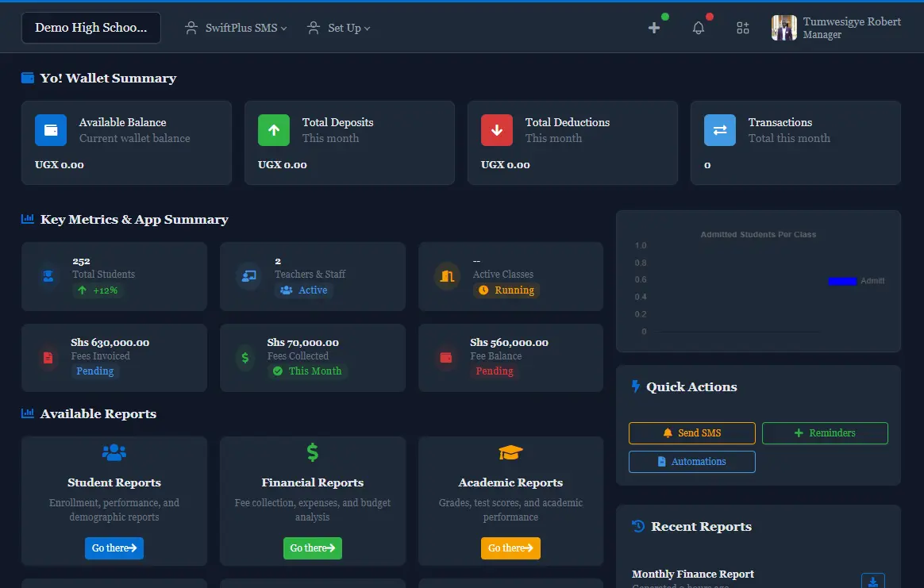Click the plus add-new icon in header

tap(653, 28)
